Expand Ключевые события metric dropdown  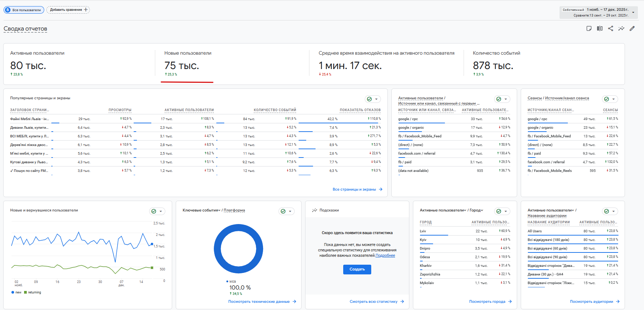click(219, 210)
